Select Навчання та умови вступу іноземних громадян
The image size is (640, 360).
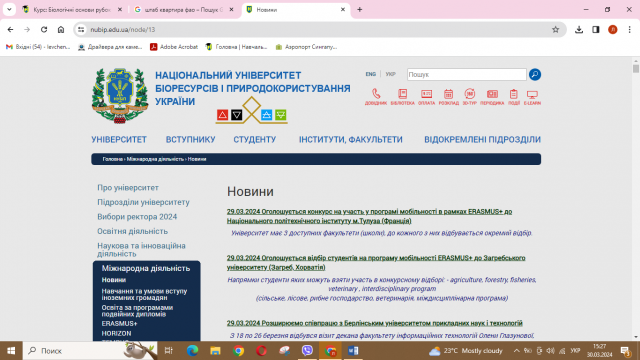[144, 294]
